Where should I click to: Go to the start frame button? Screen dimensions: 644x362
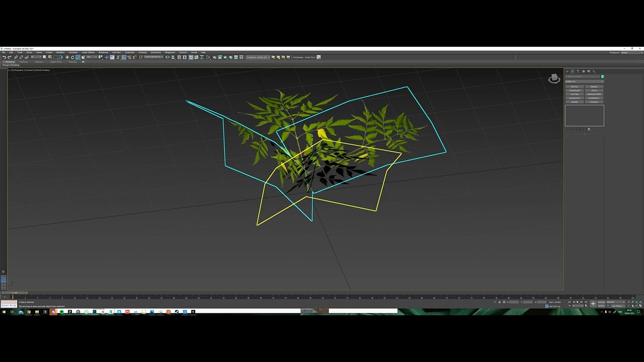569,302
